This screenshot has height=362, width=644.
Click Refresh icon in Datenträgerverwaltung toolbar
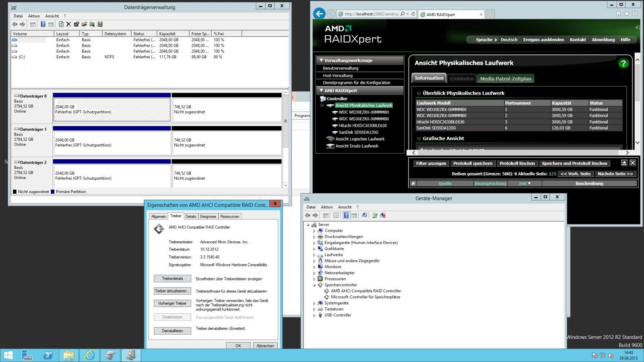[61, 25]
